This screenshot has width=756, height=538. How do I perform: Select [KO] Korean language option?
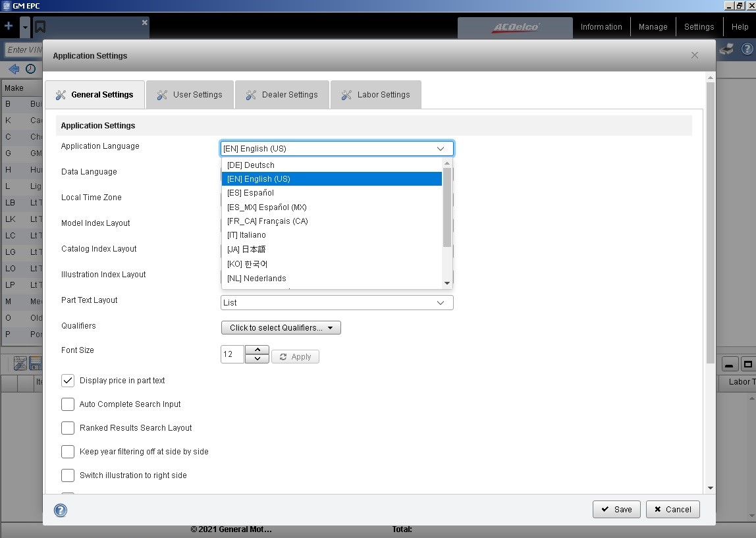point(332,264)
